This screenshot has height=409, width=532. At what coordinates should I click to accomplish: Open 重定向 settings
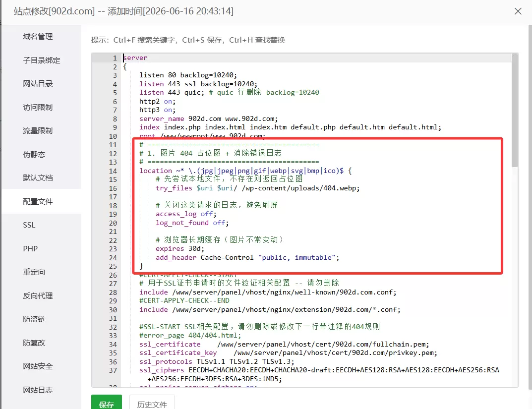point(34,272)
